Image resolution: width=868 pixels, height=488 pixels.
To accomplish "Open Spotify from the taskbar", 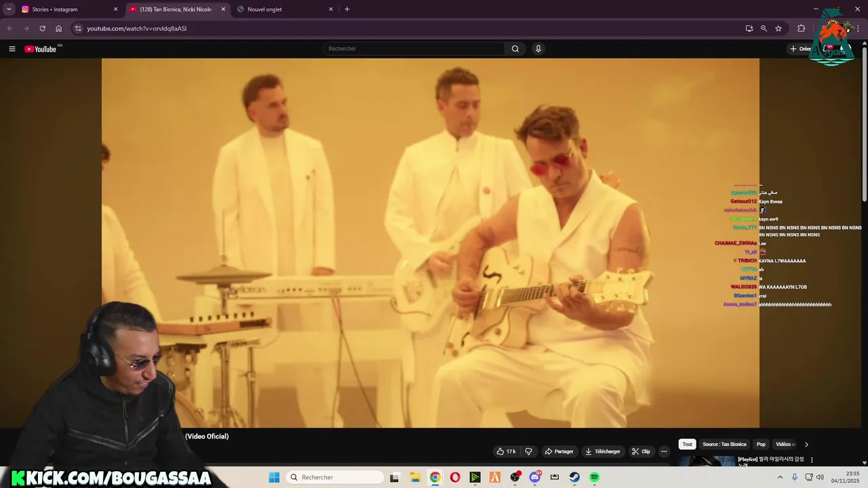I will coord(594,477).
